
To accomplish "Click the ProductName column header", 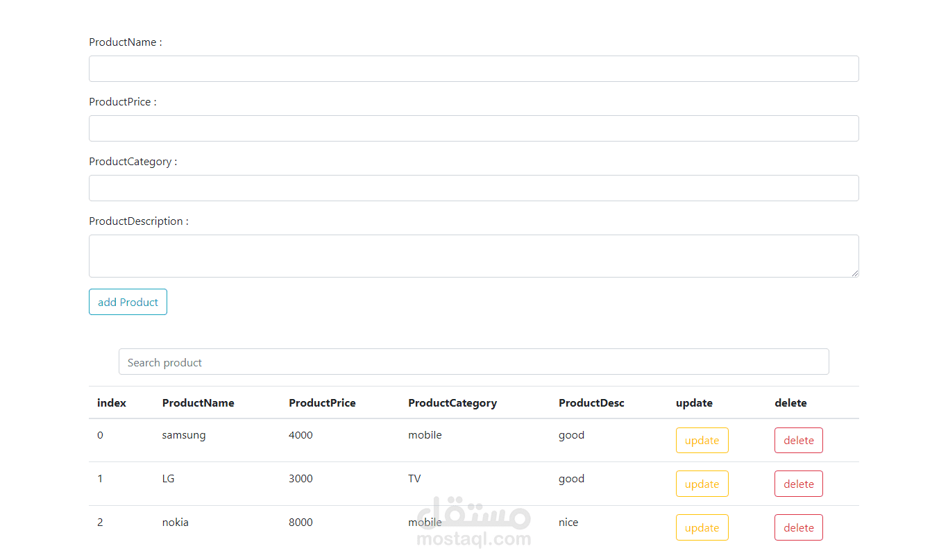I will tap(198, 402).
